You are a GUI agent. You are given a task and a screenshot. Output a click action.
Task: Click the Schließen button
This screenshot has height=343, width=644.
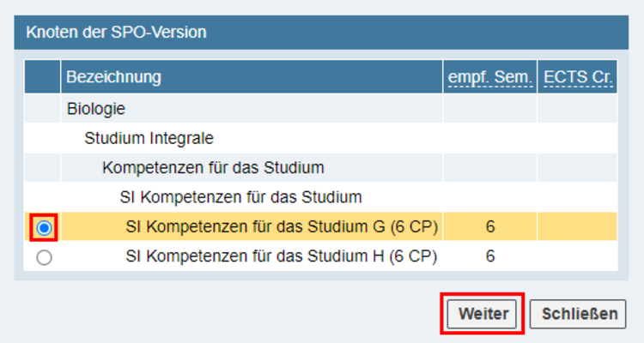578,314
